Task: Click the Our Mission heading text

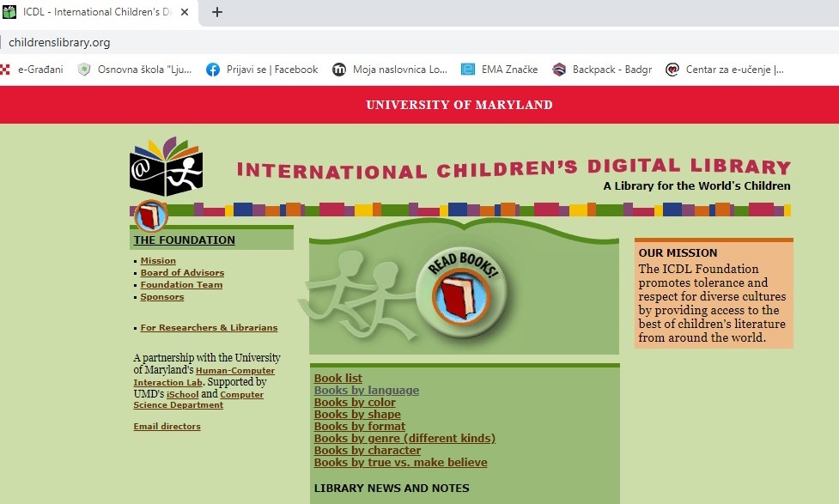Action: pyautogui.click(x=678, y=253)
